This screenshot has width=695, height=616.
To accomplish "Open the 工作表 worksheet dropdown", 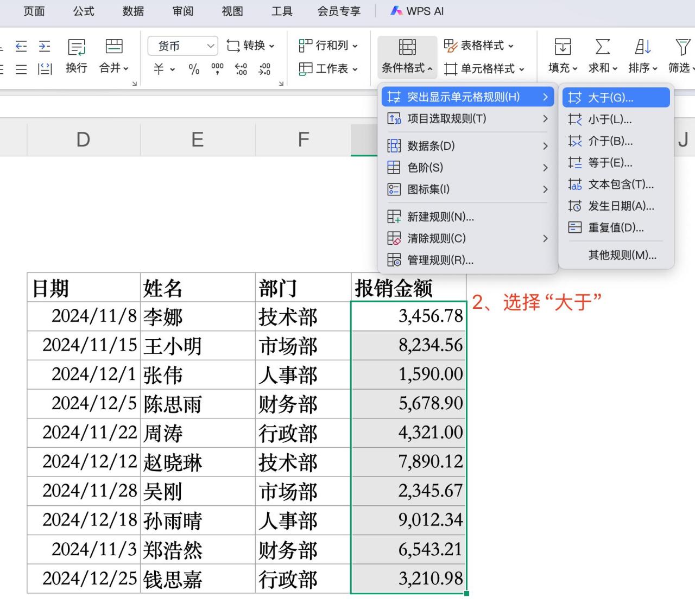I will [328, 69].
